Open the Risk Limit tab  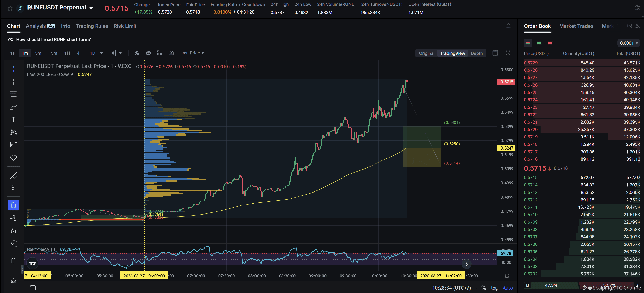[x=125, y=26]
